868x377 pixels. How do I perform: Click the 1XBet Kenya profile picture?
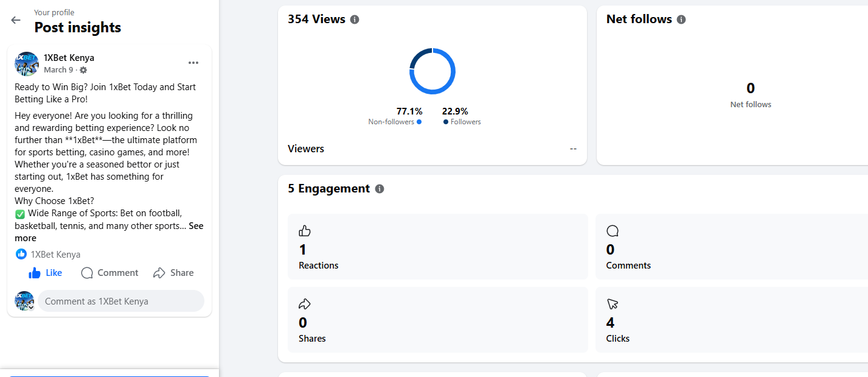(x=27, y=63)
